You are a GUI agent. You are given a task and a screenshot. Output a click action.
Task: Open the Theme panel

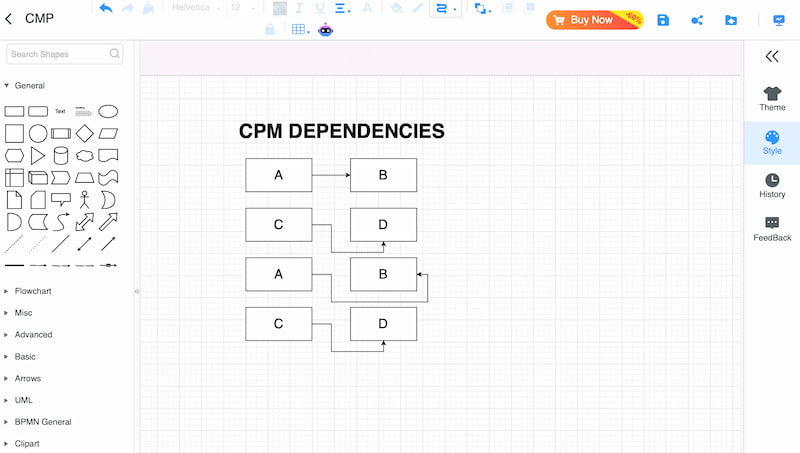pos(772,99)
